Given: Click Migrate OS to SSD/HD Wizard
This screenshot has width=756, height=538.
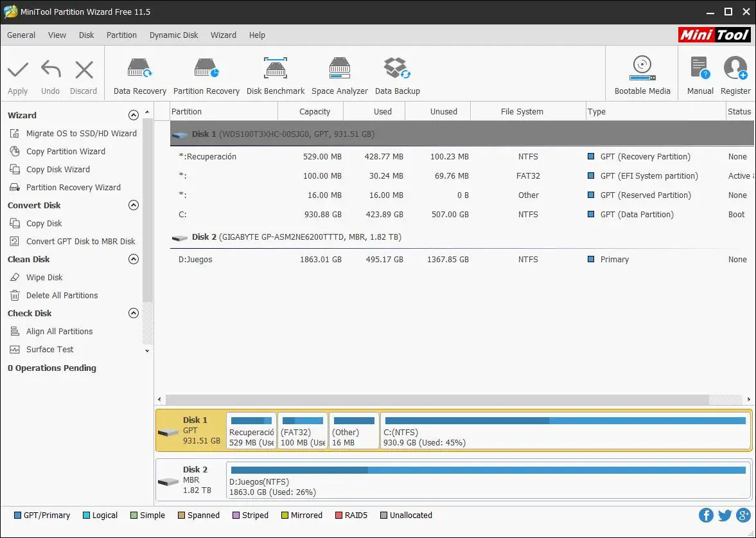Looking at the screenshot, I should coord(81,134).
